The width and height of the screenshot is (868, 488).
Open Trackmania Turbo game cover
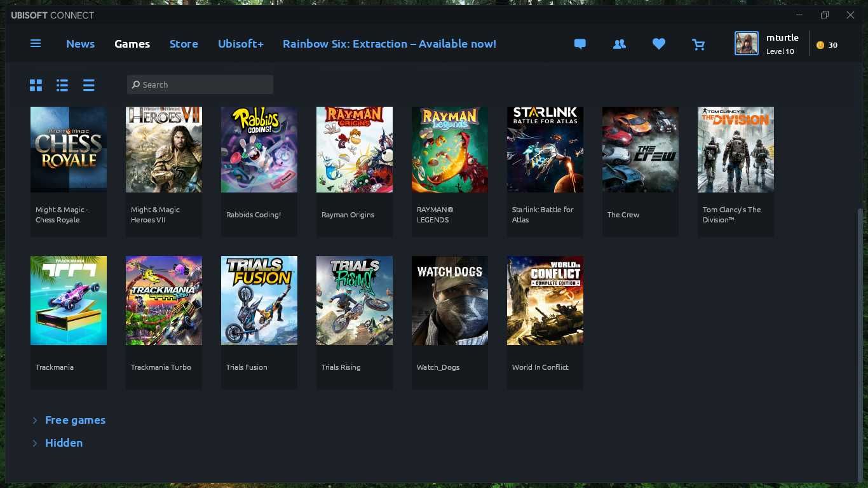pos(164,301)
